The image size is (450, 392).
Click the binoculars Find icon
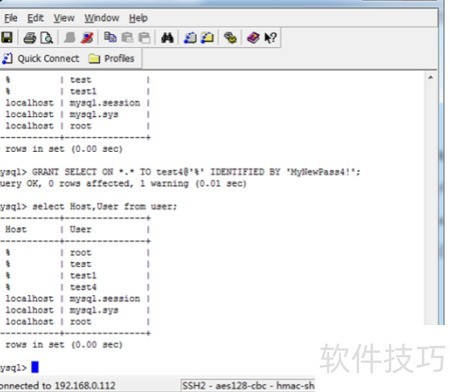[167, 38]
